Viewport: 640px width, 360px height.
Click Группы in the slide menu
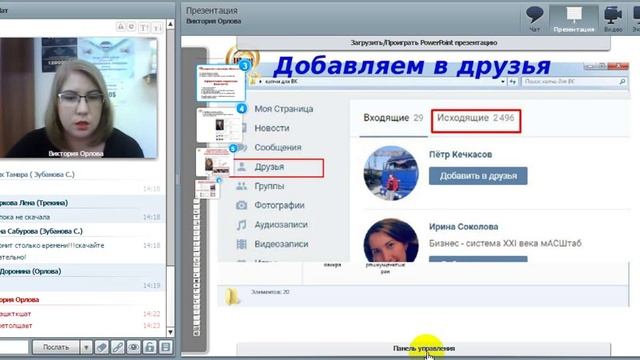[269, 186]
